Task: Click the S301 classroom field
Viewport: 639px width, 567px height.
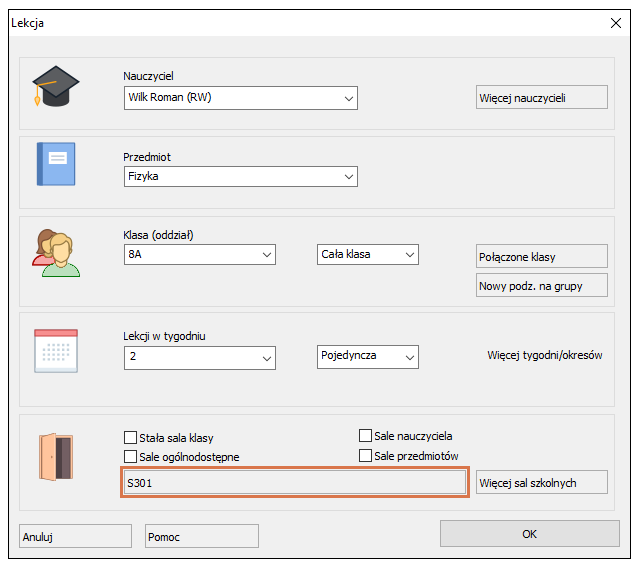Action: (295, 483)
